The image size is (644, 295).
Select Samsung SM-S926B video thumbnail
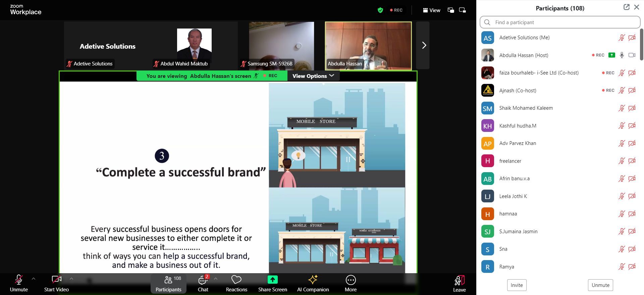tap(281, 45)
